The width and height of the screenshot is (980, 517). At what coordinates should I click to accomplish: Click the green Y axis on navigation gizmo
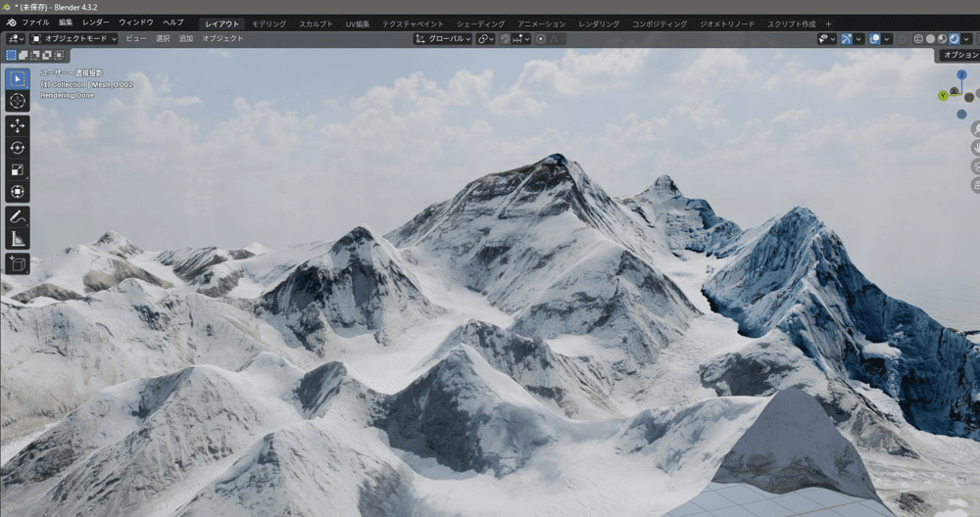pyautogui.click(x=943, y=96)
